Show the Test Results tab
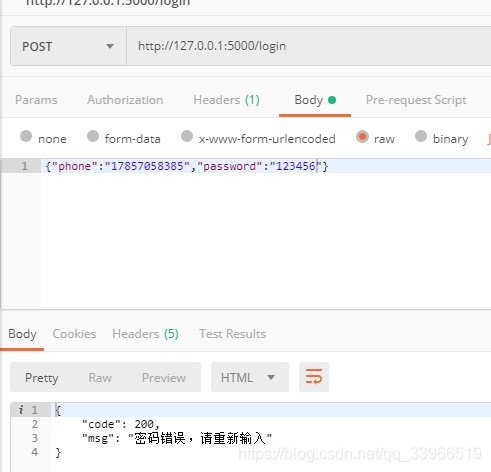491x472 pixels. click(x=232, y=334)
